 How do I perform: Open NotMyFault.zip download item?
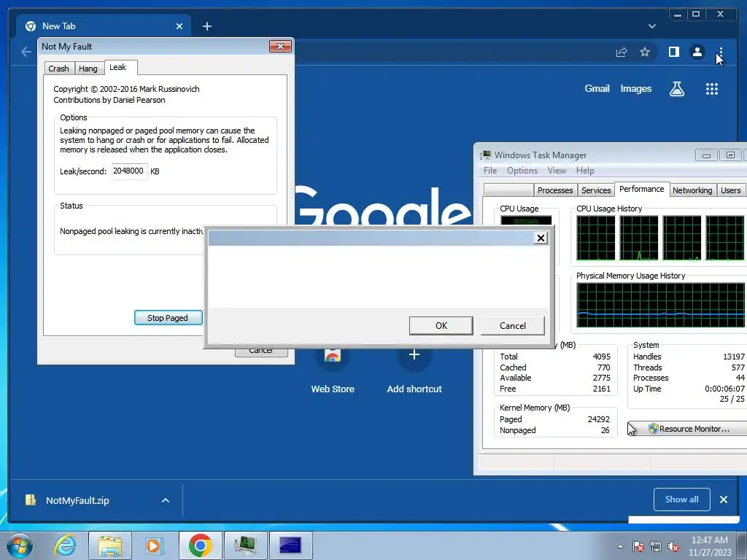point(77,500)
